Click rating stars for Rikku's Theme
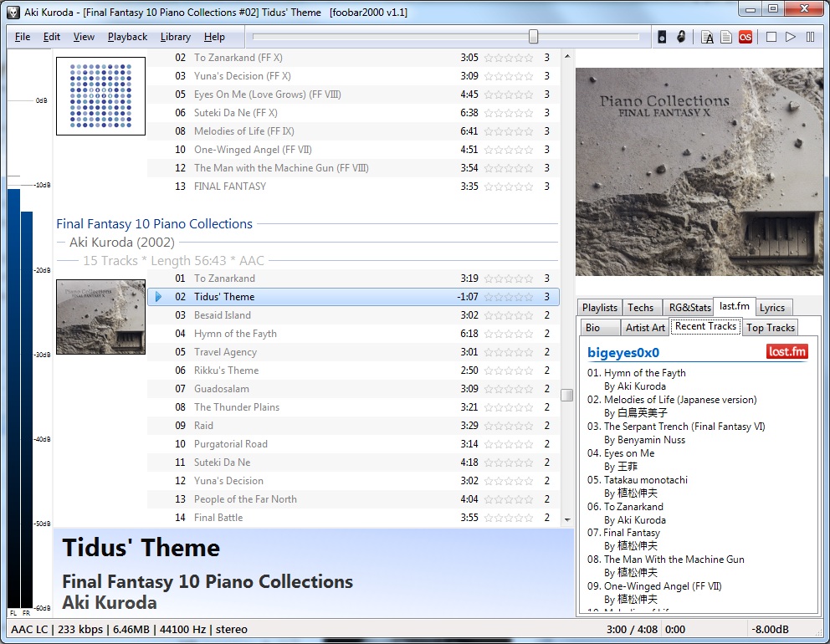The image size is (830, 644). click(x=508, y=371)
